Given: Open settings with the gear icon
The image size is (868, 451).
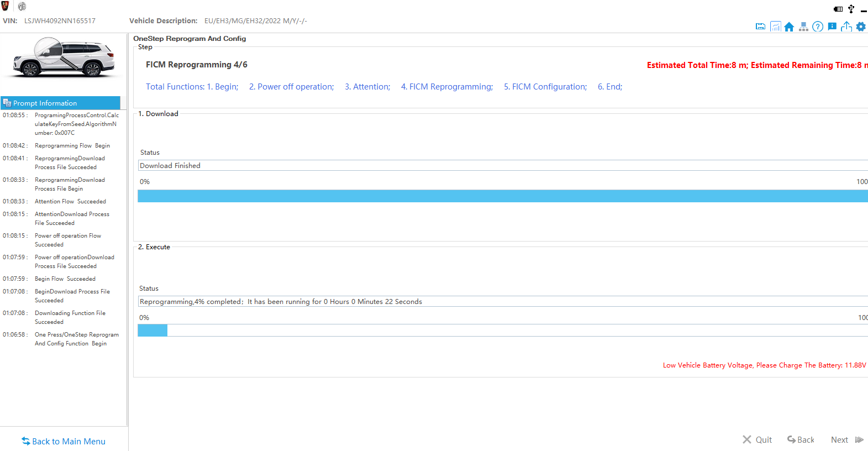Looking at the screenshot, I should [861, 27].
